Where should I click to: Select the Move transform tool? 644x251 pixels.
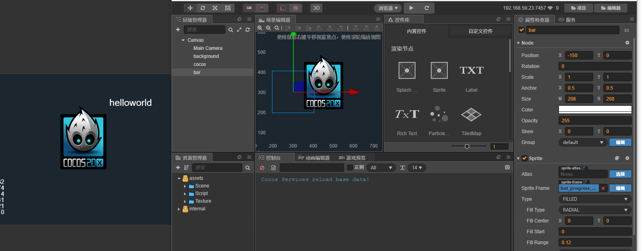190,8
